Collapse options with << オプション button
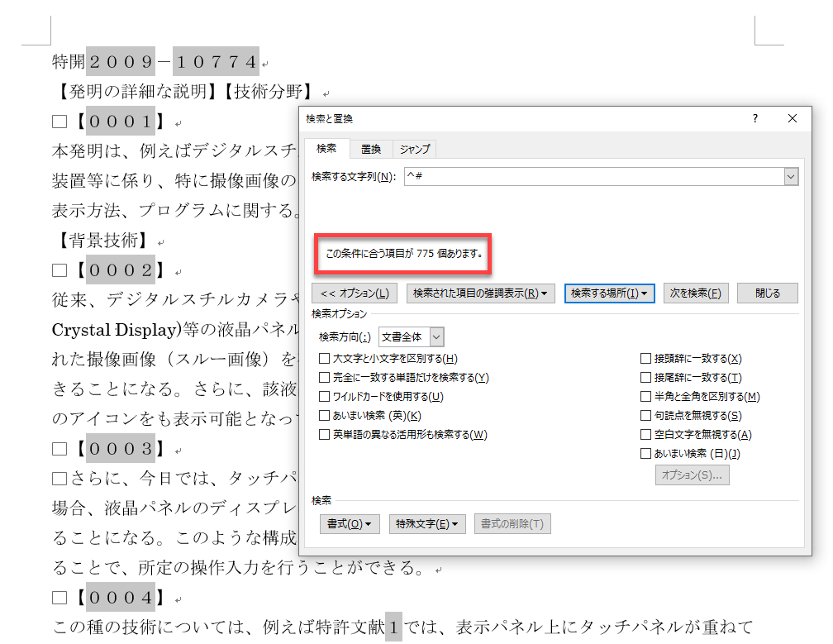833x644 pixels. (x=355, y=293)
